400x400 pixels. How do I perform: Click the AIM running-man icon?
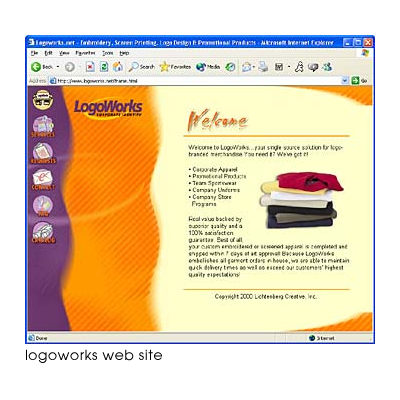[x=299, y=67]
